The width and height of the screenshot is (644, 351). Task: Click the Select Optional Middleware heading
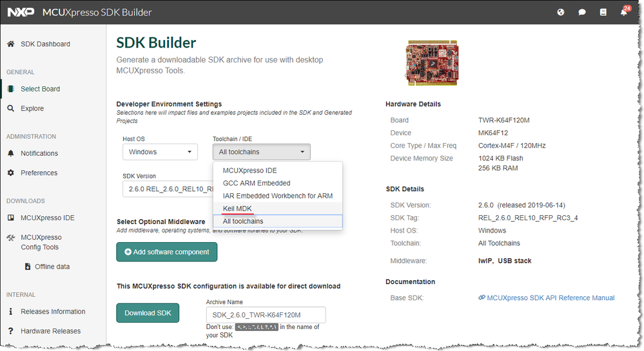[x=161, y=222]
